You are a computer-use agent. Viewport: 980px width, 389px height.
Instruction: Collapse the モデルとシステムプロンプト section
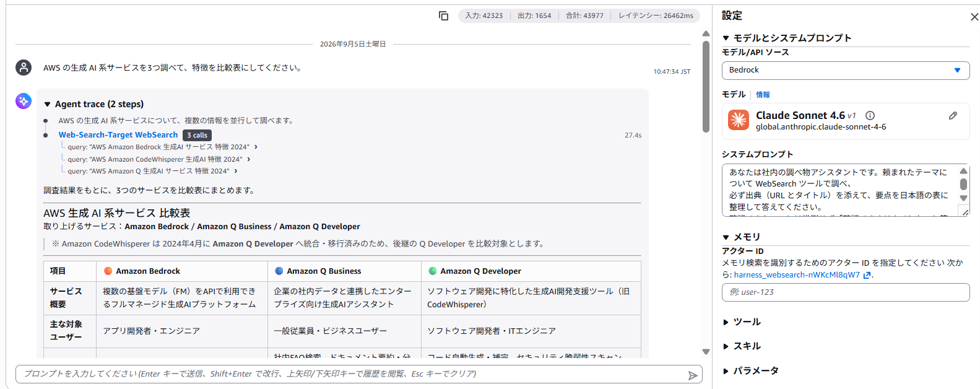[726, 38]
